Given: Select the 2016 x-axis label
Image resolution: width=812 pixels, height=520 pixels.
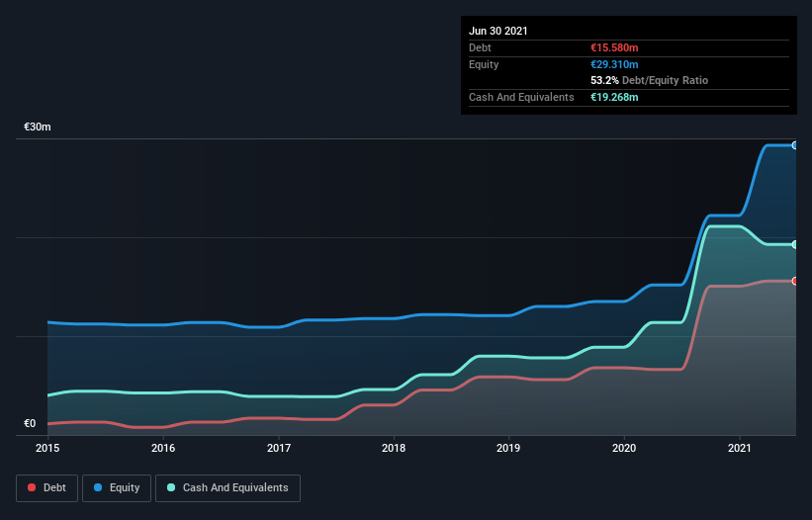Looking at the screenshot, I should (163, 448).
